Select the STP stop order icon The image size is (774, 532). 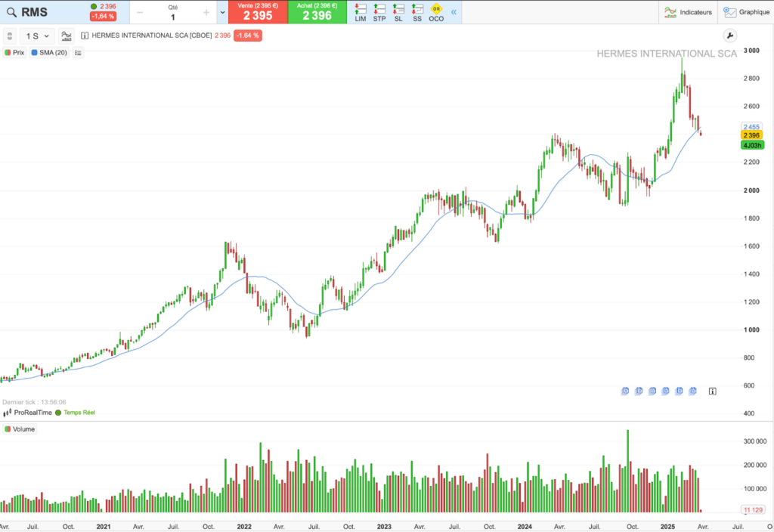379,12
